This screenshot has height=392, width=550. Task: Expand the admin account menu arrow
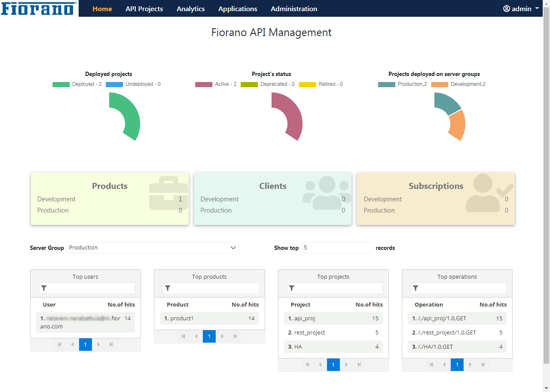click(537, 9)
